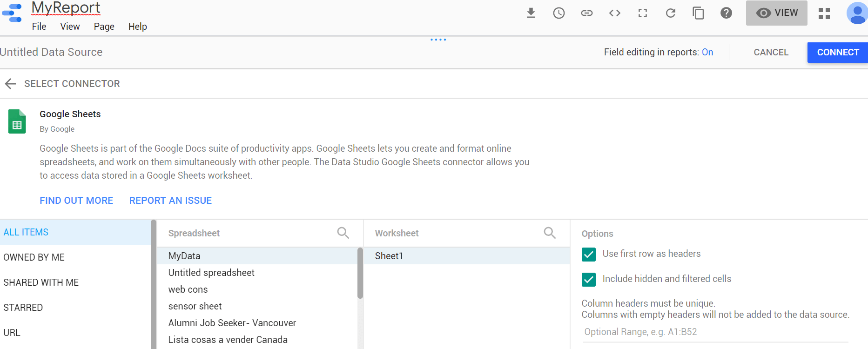The image size is (868, 349).
Task: Open the help question mark icon
Action: pyautogui.click(x=726, y=13)
